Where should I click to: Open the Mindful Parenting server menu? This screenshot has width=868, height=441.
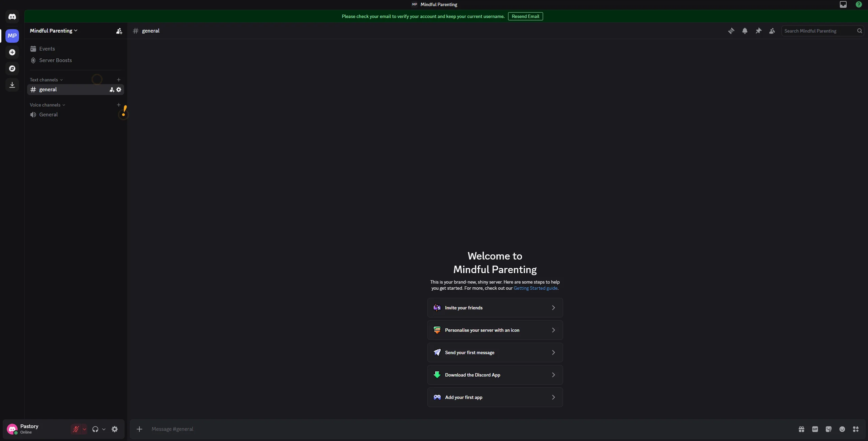(53, 30)
